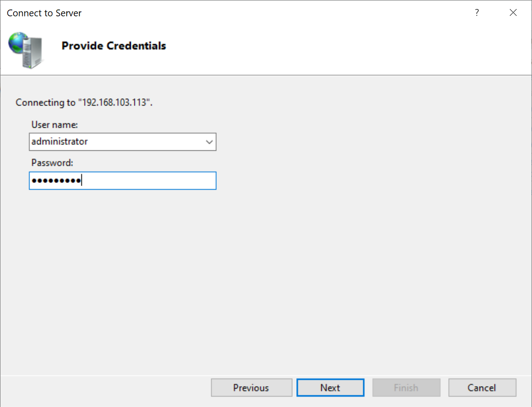Click the greyed-out Finish button
532x407 pixels.
(x=406, y=388)
